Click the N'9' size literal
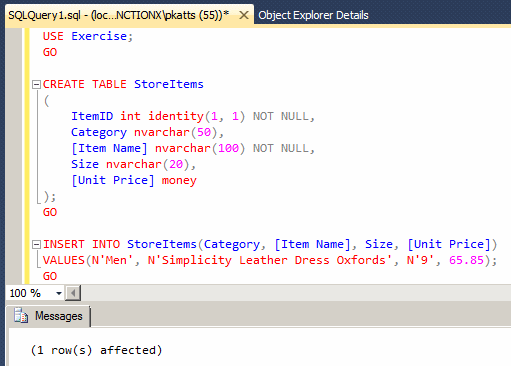 [x=421, y=260]
